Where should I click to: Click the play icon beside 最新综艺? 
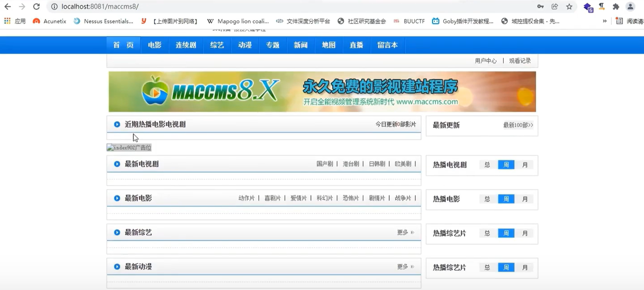click(117, 232)
